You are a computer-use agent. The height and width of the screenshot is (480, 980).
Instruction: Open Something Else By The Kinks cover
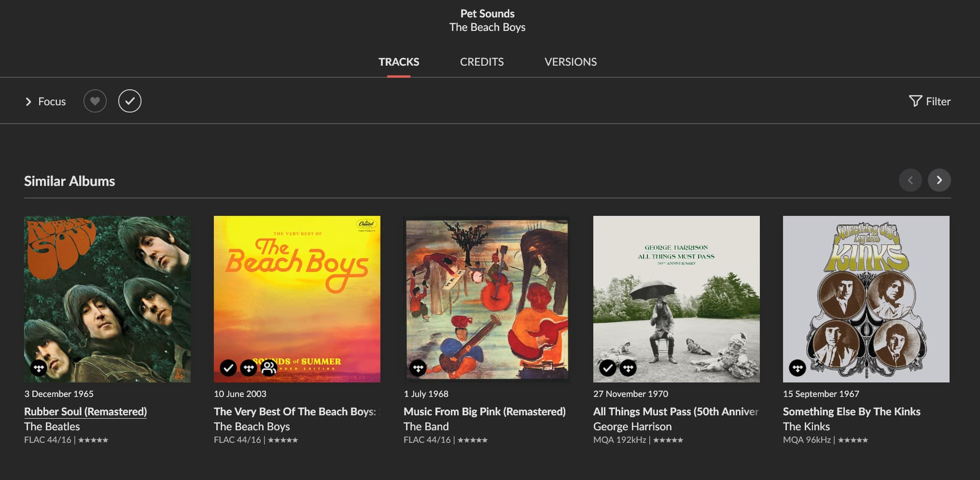[x=866, y=299]
